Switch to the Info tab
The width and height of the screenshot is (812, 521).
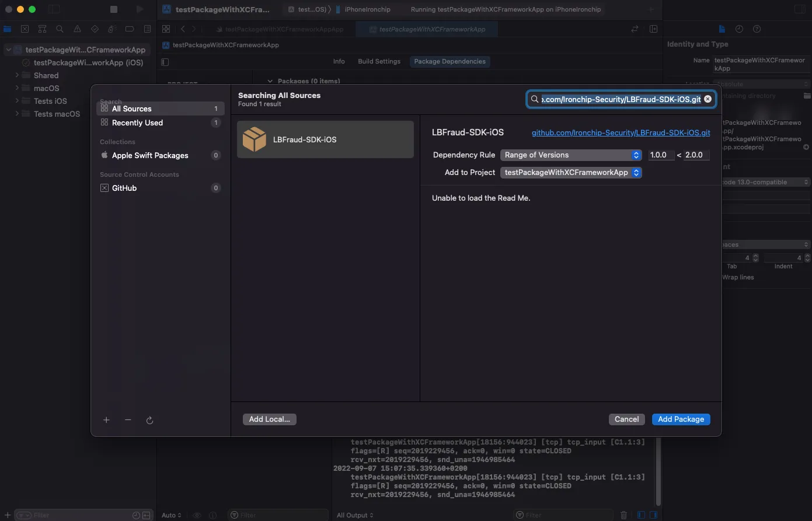coord(339,61)
